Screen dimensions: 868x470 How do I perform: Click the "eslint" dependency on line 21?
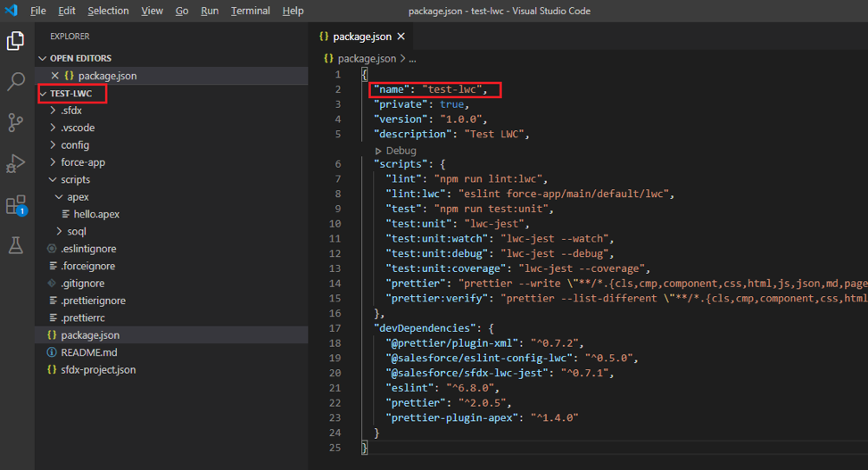click(409, 388)
